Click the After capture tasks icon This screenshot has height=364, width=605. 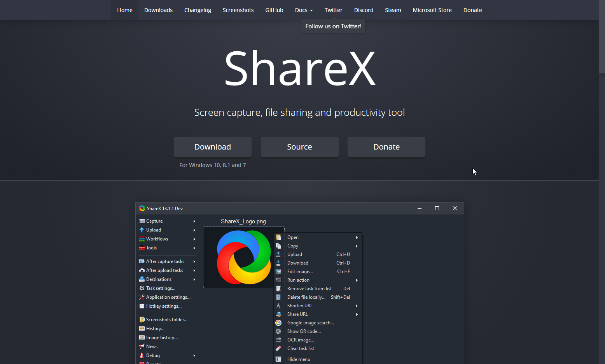tap(142, 261)
